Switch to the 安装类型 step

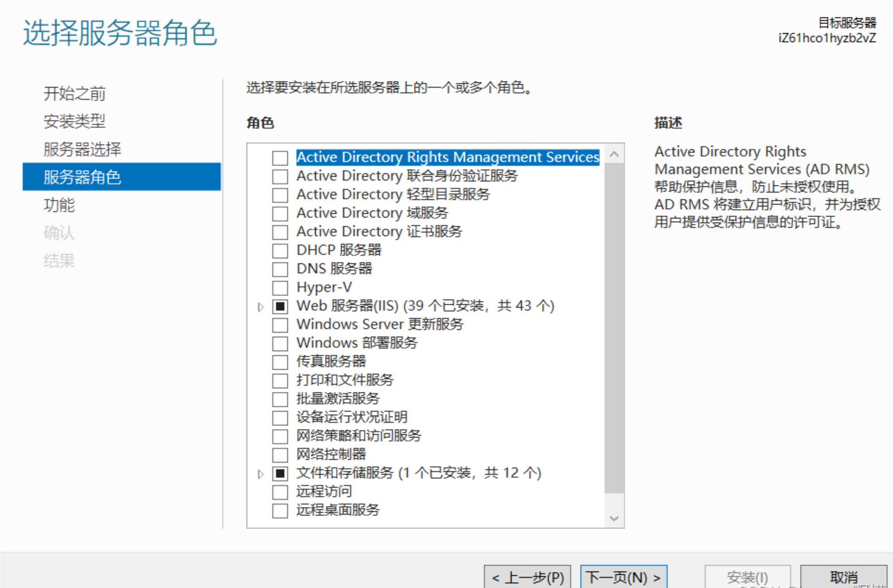pyautogui.click(x=74, y=122)
